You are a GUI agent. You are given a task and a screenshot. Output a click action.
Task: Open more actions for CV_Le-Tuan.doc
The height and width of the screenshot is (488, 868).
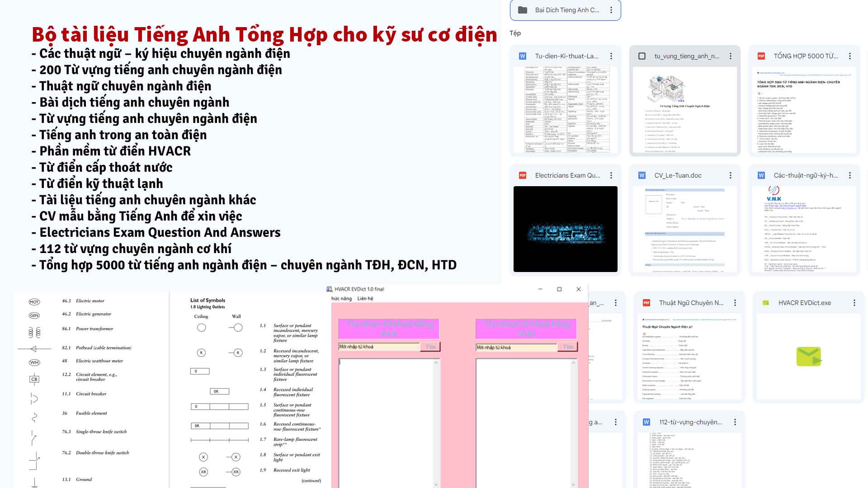pos(731,175)
